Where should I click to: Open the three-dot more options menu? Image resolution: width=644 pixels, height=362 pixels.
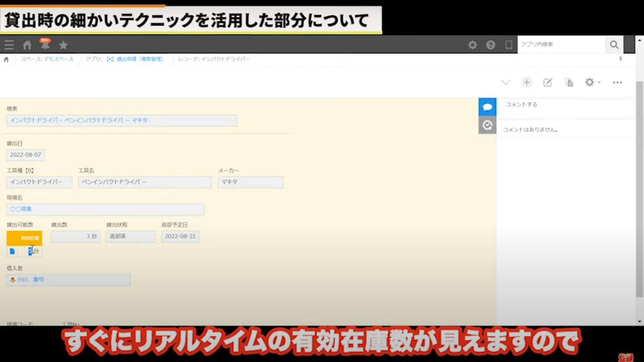pos(617,83)
